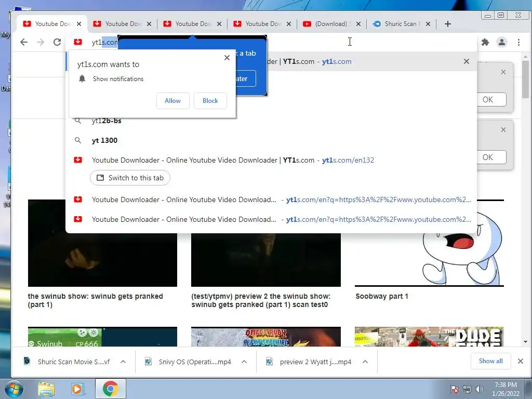Click the page vertical scrollbar thumb
This screenshot has width=532, height=399.
pos(525,79)
